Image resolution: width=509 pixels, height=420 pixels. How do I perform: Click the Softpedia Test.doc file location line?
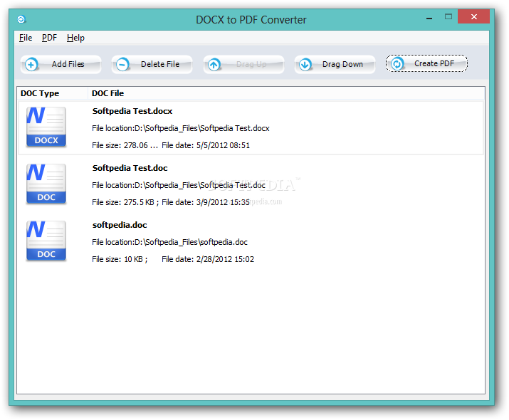pyautogui.click(x=179, y=185)
